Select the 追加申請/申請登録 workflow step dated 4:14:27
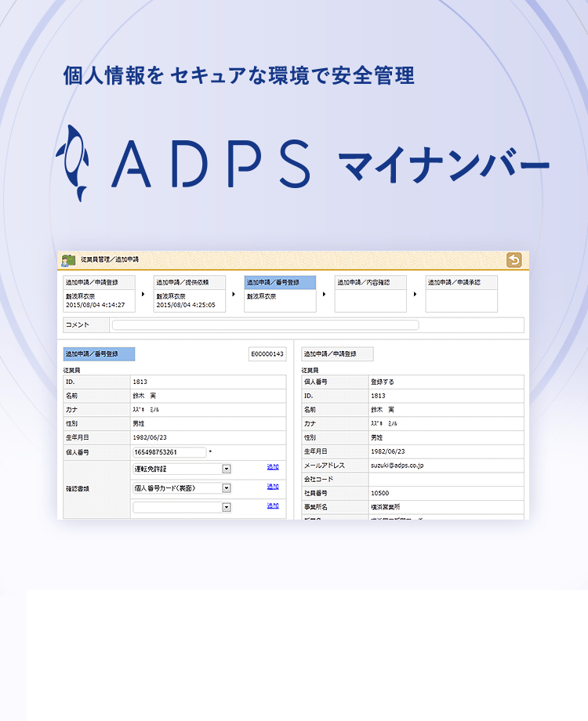Viewport: 588px width, 721px height. point(99,294)
